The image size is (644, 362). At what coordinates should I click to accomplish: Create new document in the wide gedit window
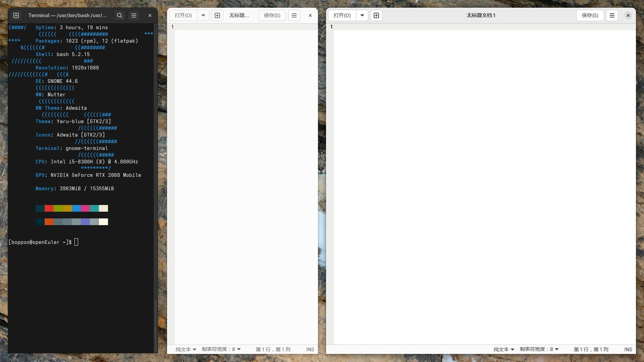click(376, 15)
